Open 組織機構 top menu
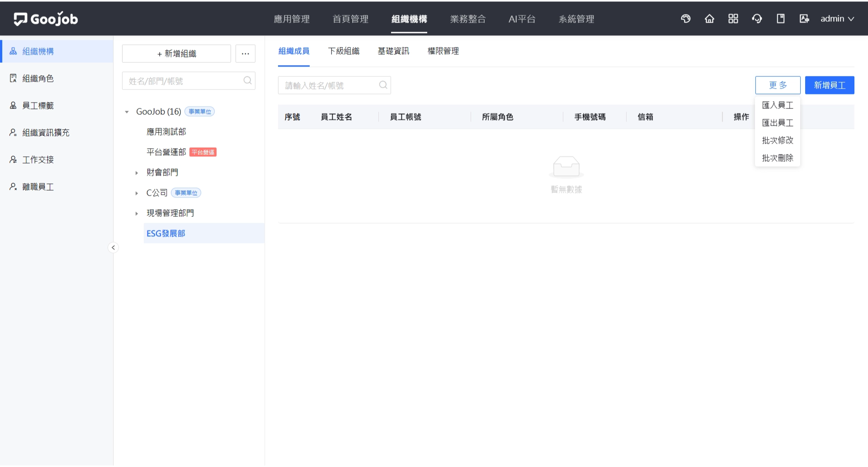Screen dimensions: 868x467 click(409, 19)
